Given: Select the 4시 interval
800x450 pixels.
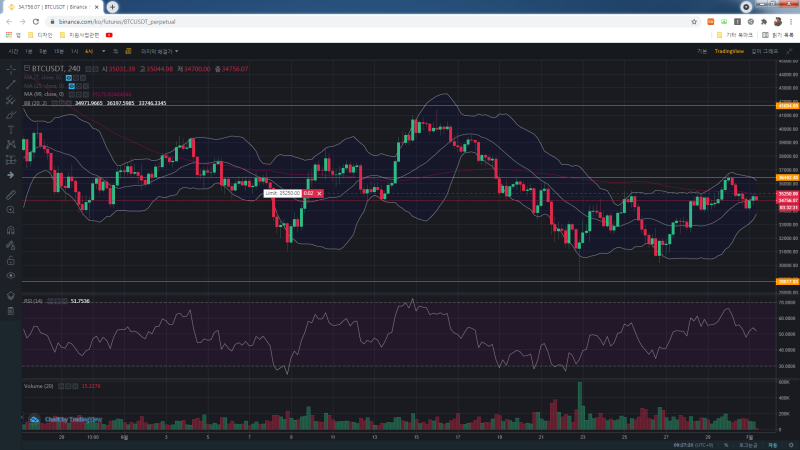Looking at the screenshot, I should pos(89,51).
